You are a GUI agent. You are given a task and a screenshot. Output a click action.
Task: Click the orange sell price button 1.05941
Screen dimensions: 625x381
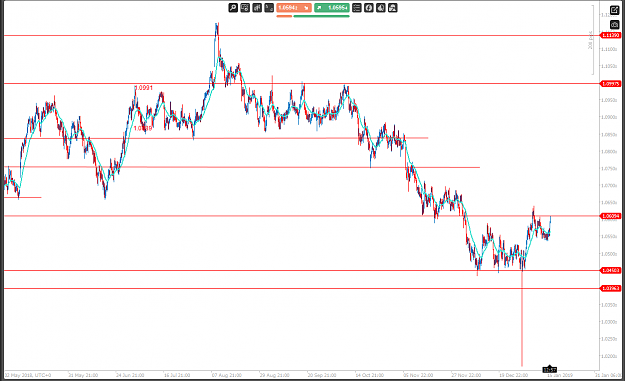click(x=294, y=8)
